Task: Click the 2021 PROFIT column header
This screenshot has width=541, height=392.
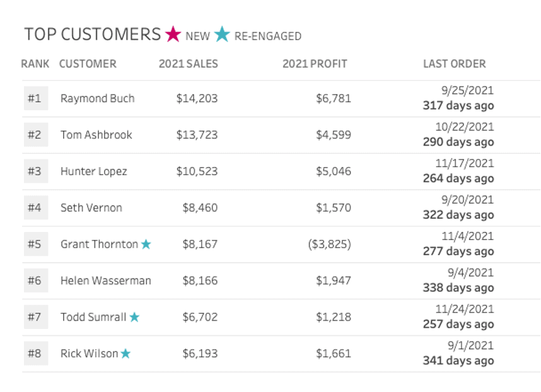Action: [x=315, y=64]
